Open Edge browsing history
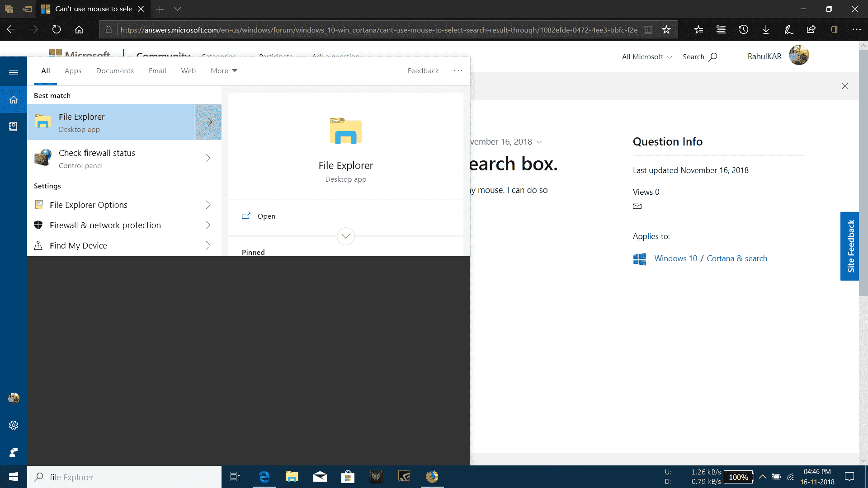The height and width of the screenshot is (488, 868). coord(744,29)
